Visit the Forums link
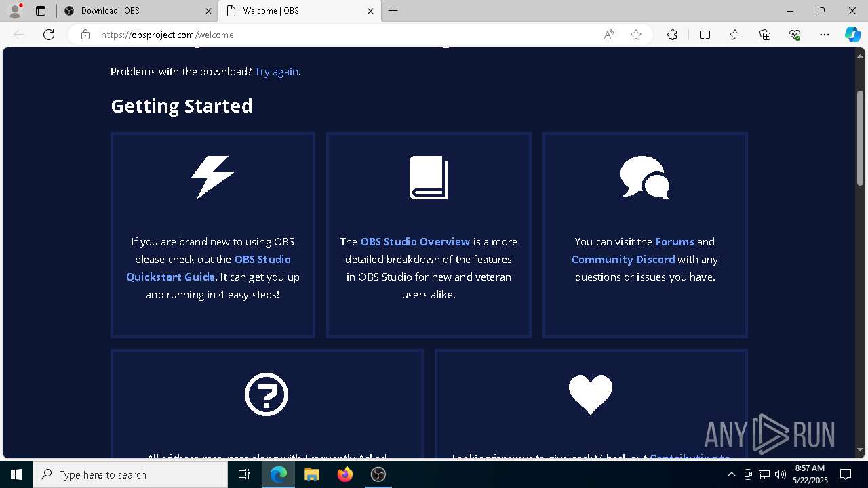This screenshot has width=868, height=488. (675, 241)
